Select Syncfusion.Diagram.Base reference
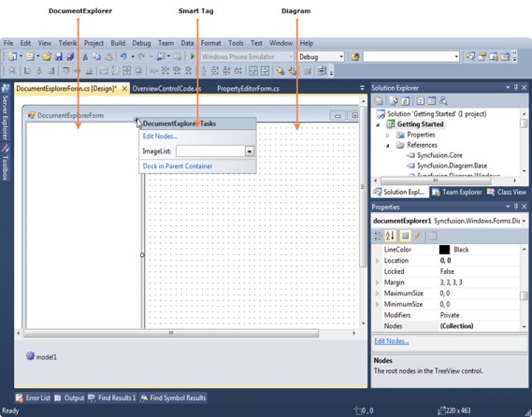The width and height of the screenshot is (532, 417). pos(447,165)
